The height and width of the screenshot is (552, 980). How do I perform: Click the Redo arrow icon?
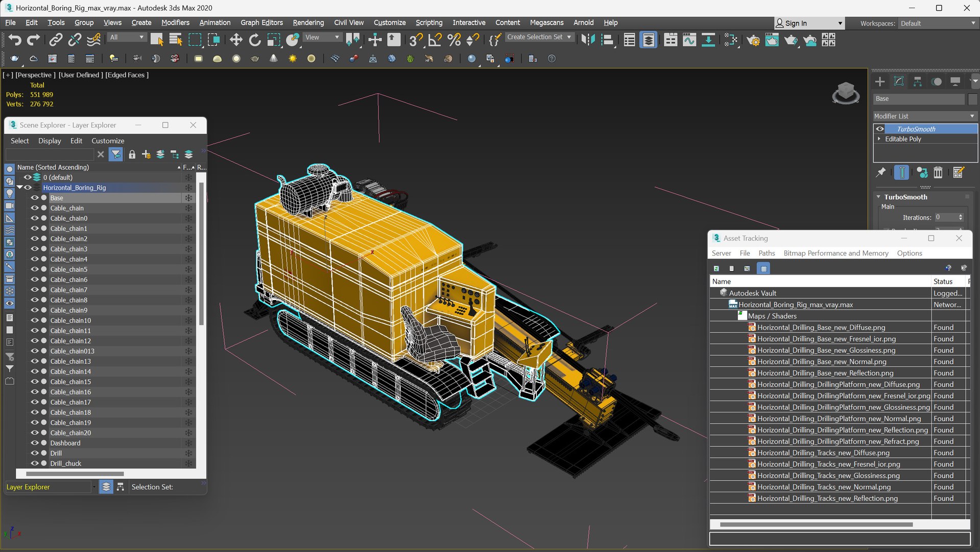pos(33,40)
